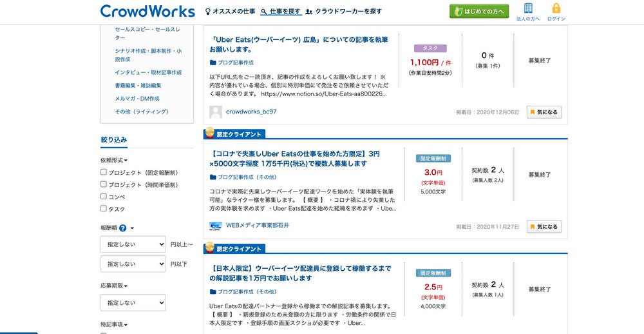Open the 円以上 minimum reward dropdown
Viewport: 644px width, 334px height.
point(133,244)
